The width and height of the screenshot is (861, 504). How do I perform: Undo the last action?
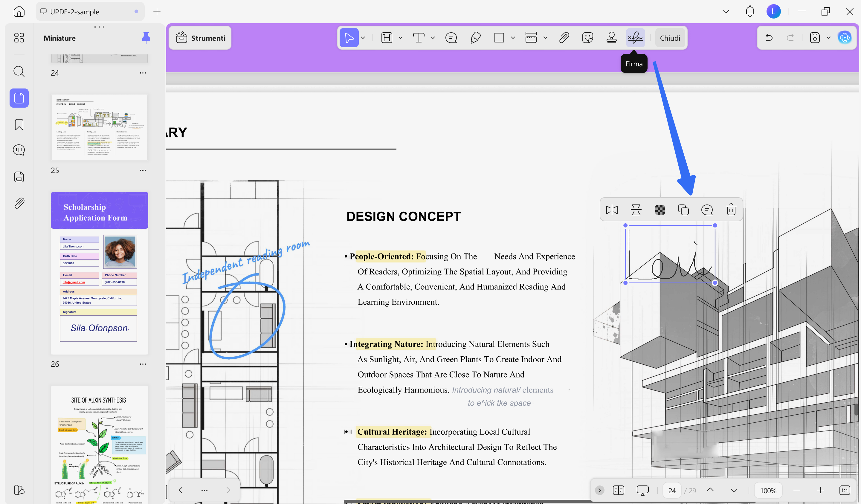coord(769,38)
